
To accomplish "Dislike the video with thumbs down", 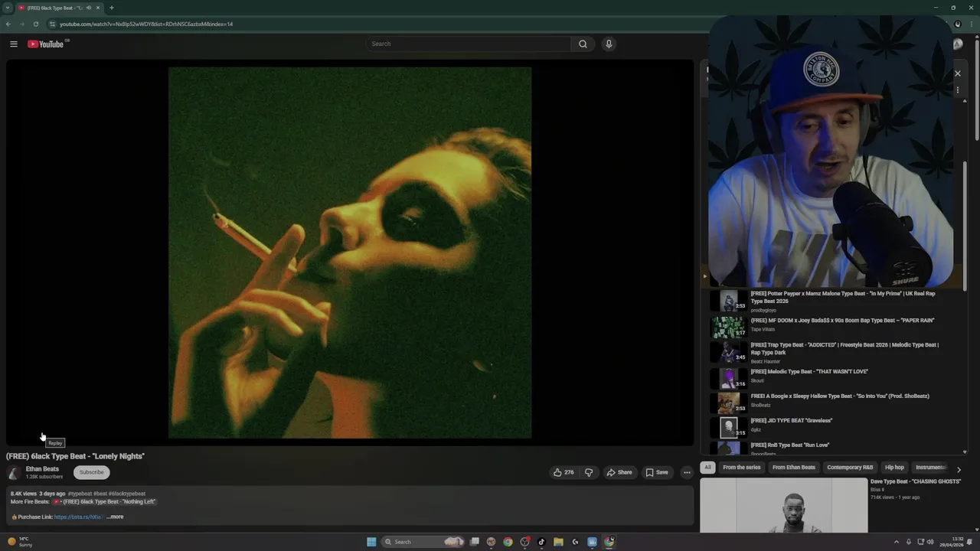I will 589,472.
